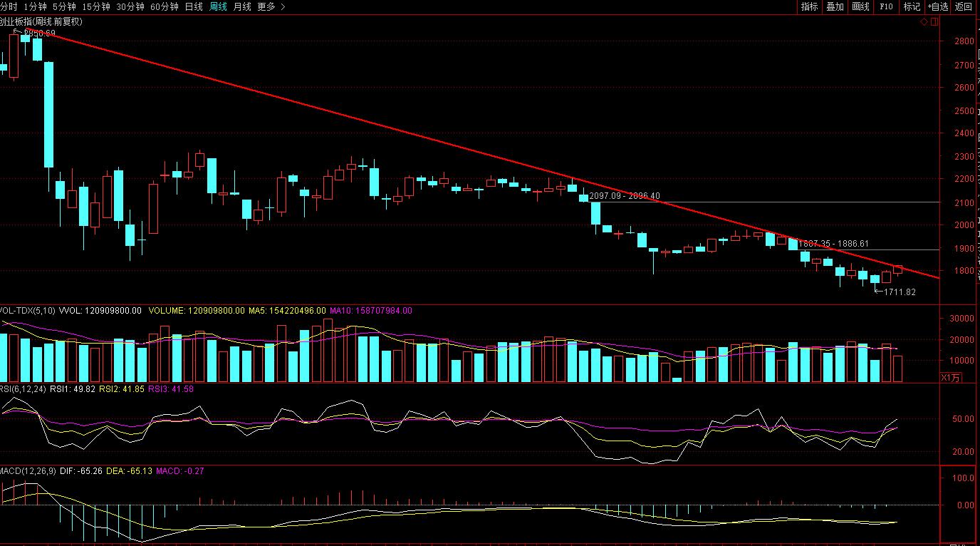
Task: Select the 日线 daily chart tab
Action: pyautogui.click(x=194, y=6)
